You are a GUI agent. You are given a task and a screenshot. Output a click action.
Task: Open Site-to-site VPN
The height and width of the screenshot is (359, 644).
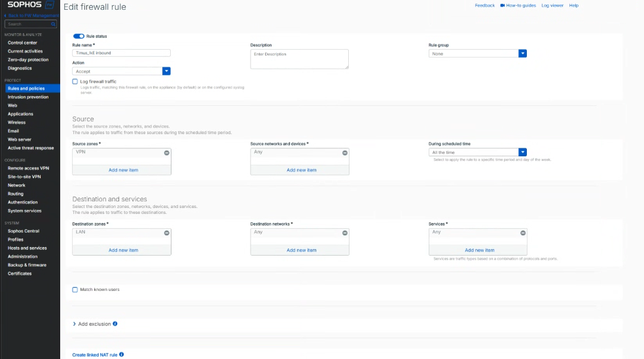pos(24,177)
